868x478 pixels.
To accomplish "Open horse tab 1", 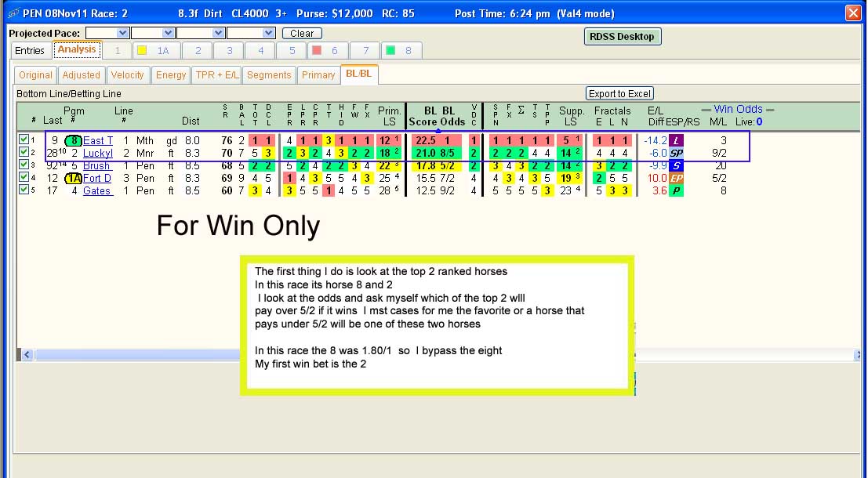I will tap(118, 50).
